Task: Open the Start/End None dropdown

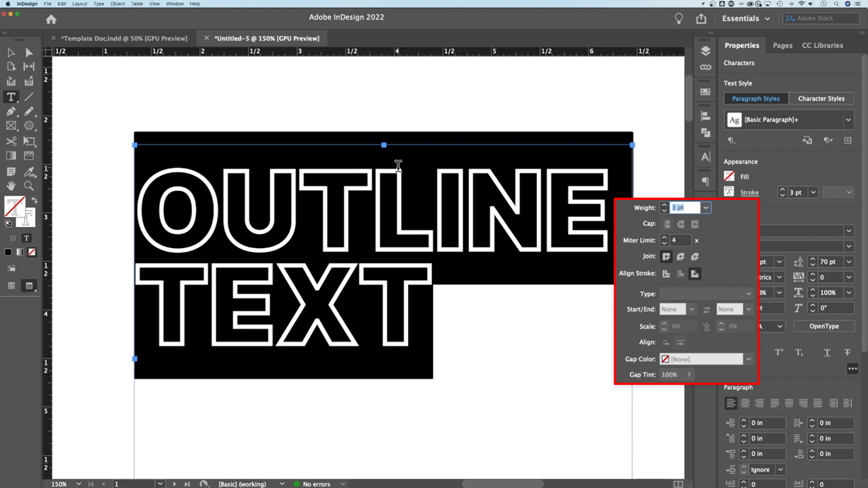Action: 677,308
